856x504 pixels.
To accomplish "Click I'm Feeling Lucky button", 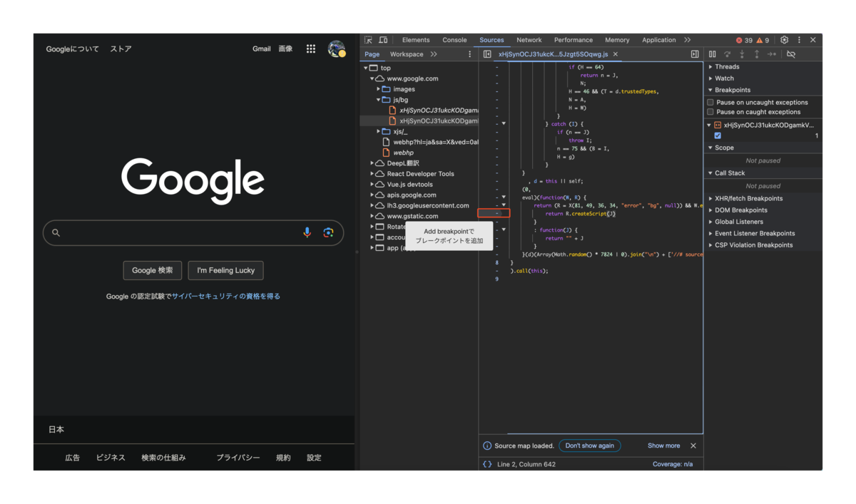I will [225, 270].
